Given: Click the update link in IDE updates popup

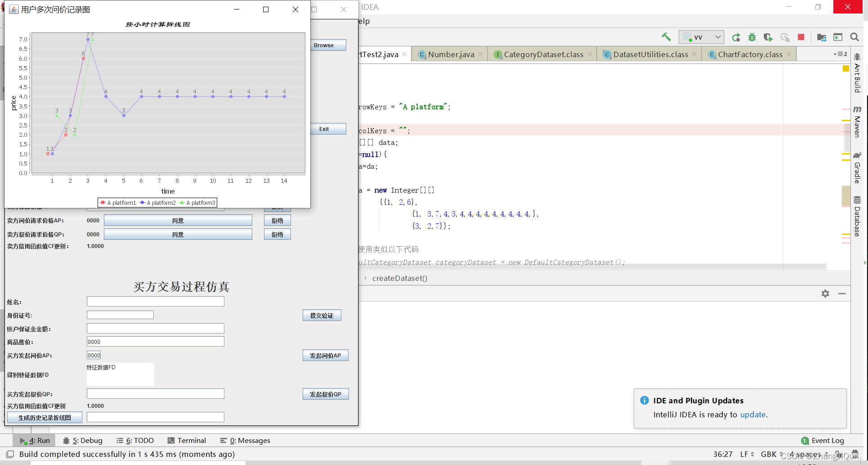Looking at the screenshot, I should click(x=753, y=415).
